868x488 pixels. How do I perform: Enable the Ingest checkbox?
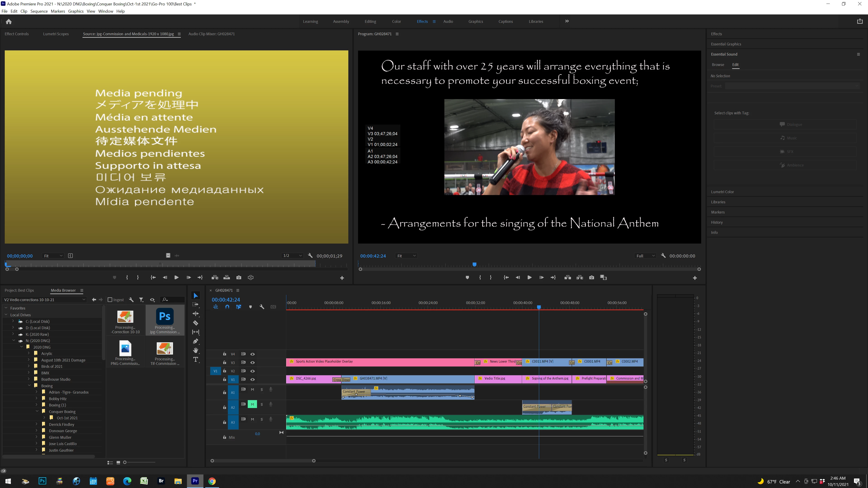coord(110,300)
